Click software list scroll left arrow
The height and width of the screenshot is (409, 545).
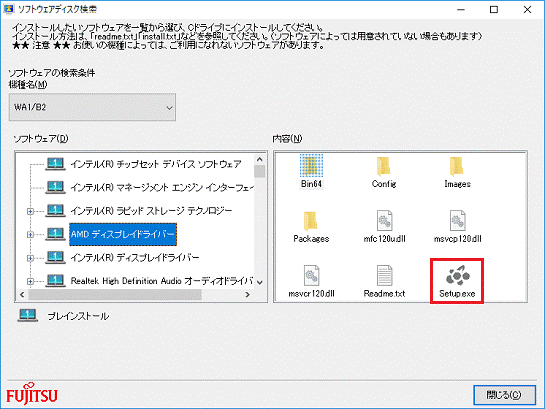[x=22, y=294]
